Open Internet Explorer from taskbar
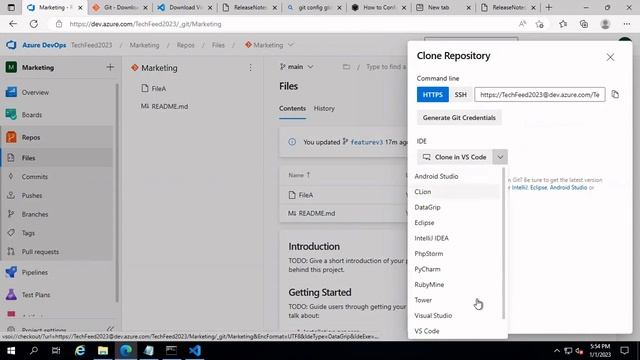Image resolution: width=640 pixels, height=360 pixels. [80, 351]
